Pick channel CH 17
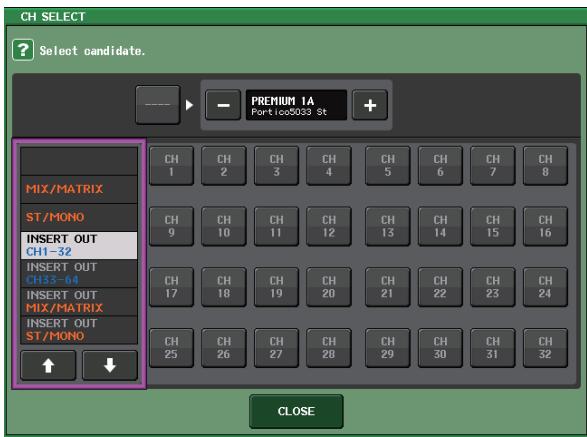The width and height of the screenshot is (587, 437). [x=171, y=287]
